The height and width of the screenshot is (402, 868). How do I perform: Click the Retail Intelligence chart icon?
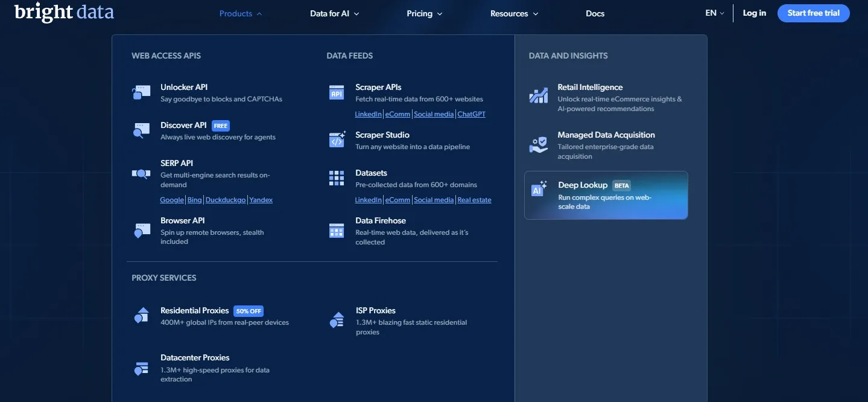click(539, 95)
